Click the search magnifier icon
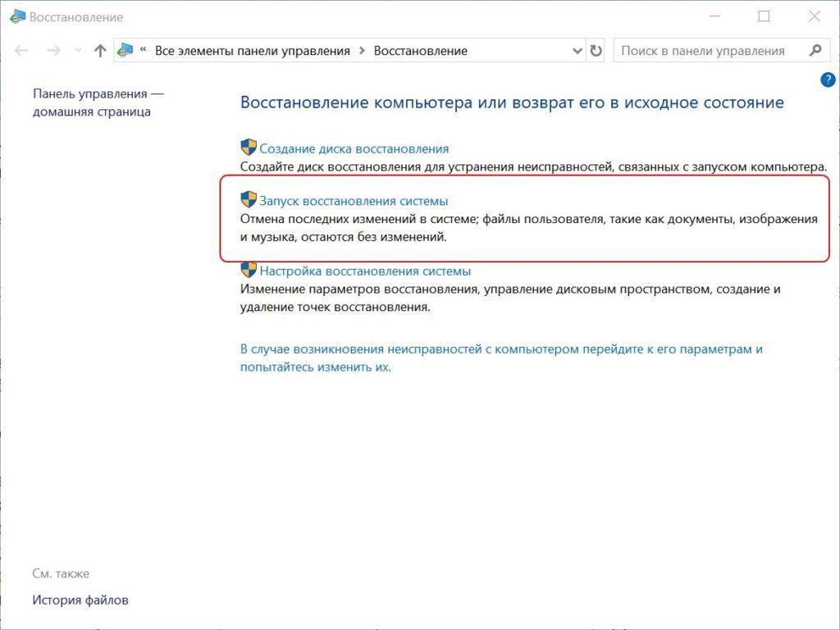The width and height of the screenshot is (840, 630). 815,50
